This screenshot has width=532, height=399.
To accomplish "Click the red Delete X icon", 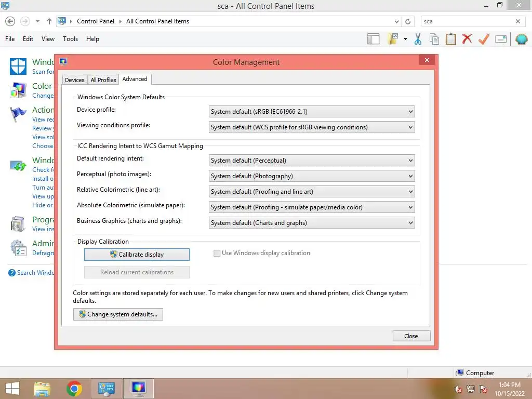I will point(467,38).
